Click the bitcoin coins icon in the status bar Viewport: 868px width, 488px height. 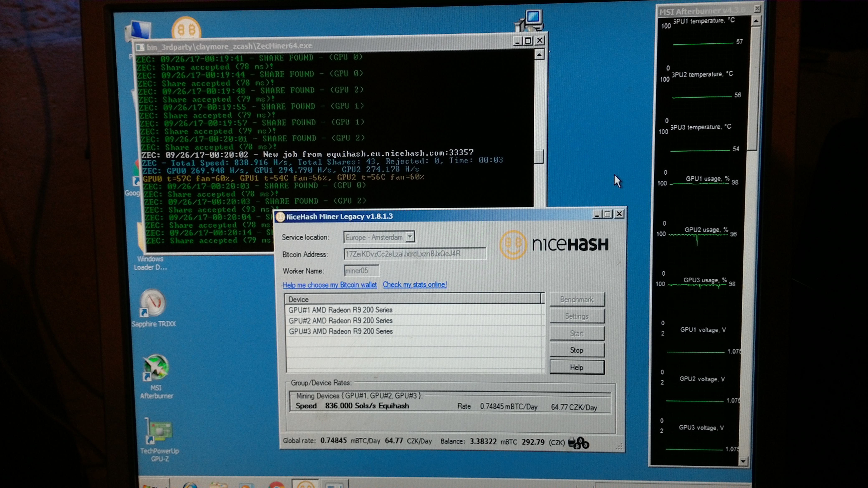click(x=578, y=443)
